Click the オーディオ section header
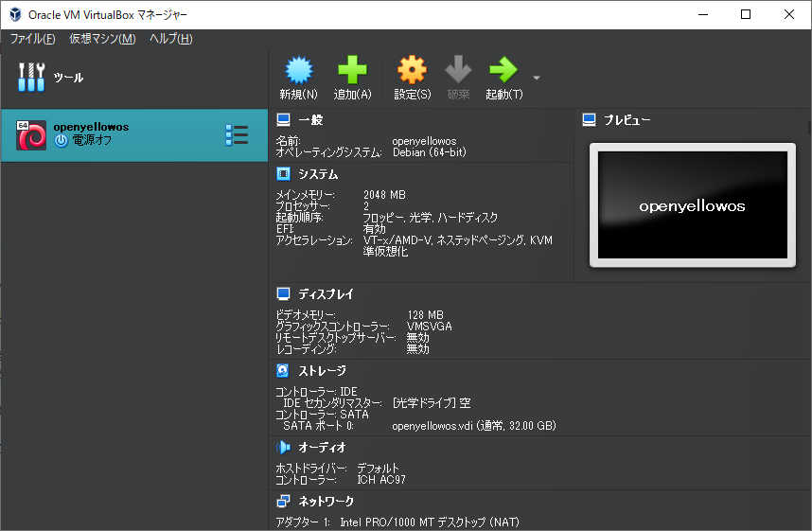Image resolution: width=812 pixels, height=531 pixels. pos(322,447)
